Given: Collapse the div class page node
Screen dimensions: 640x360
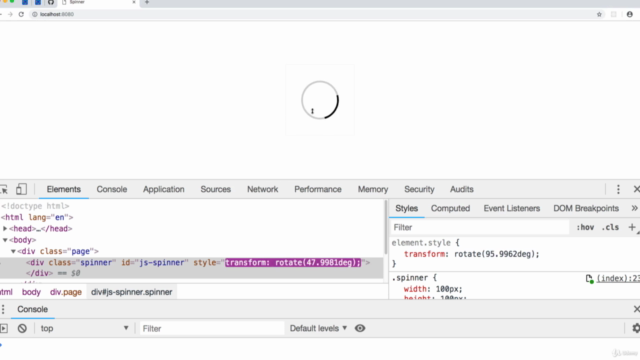Looking at the screenshot, I should [13, 251].
